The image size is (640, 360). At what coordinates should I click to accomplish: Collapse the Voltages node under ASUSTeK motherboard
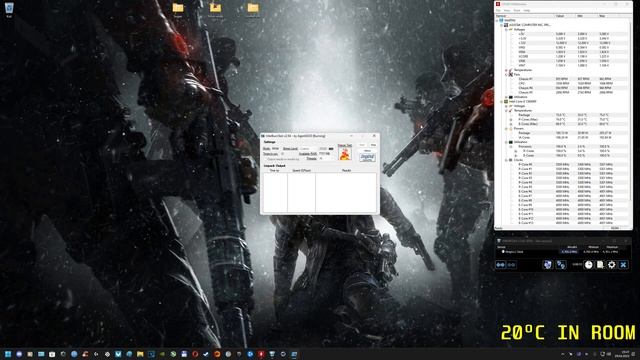pos(506,30)
